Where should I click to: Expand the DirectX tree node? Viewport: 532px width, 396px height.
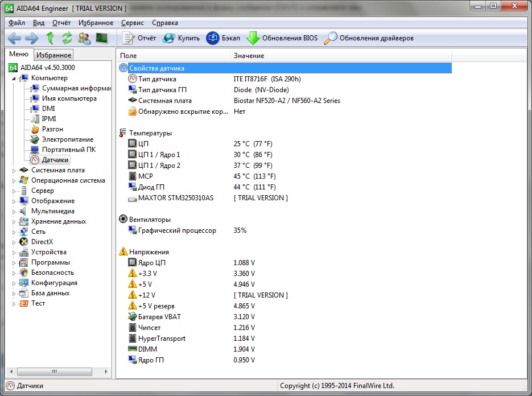click(14, 242)
